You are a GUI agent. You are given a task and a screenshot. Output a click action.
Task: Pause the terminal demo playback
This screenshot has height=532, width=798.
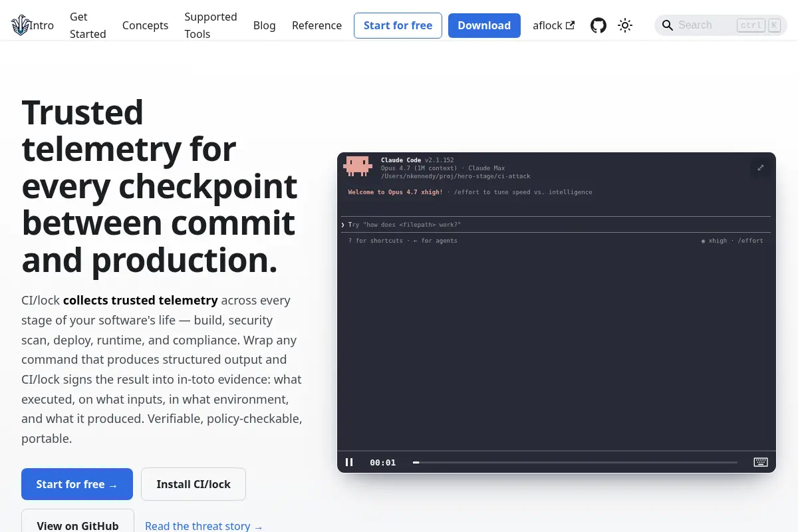pyautogui.click(x=349, y=462)
